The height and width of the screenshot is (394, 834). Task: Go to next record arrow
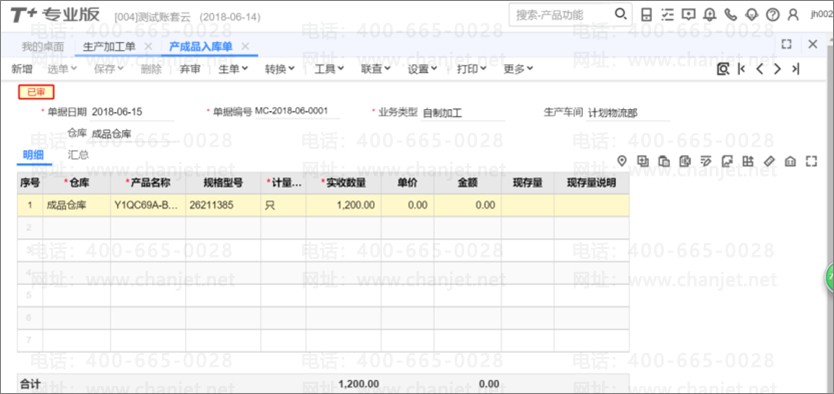[778, 69]
